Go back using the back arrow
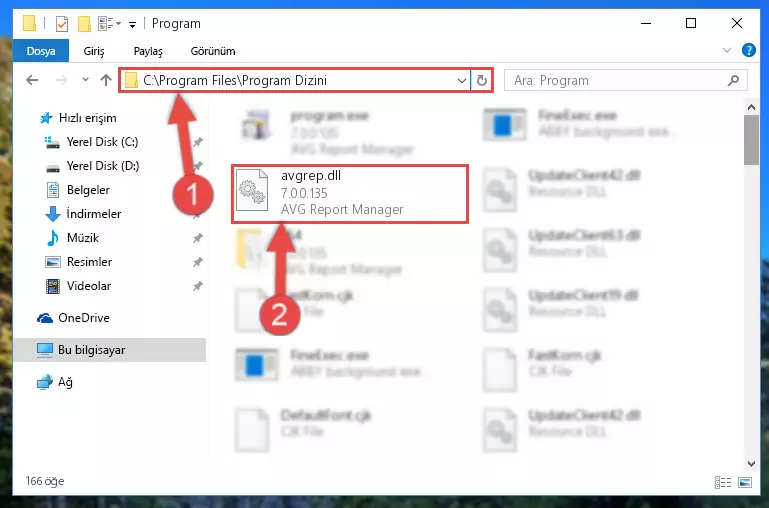Viewport: 769px width, 508px height. coord(32,80)
